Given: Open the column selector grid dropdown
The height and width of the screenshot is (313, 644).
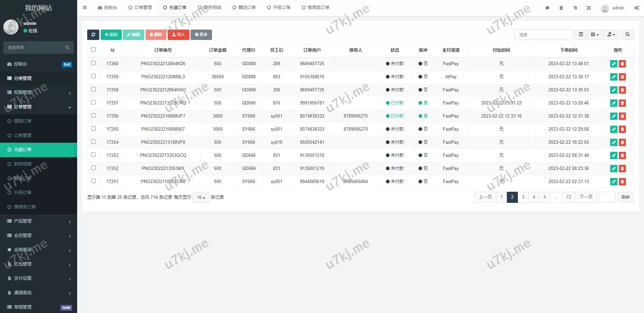Looking at the screenshot, I should point(595,35).
